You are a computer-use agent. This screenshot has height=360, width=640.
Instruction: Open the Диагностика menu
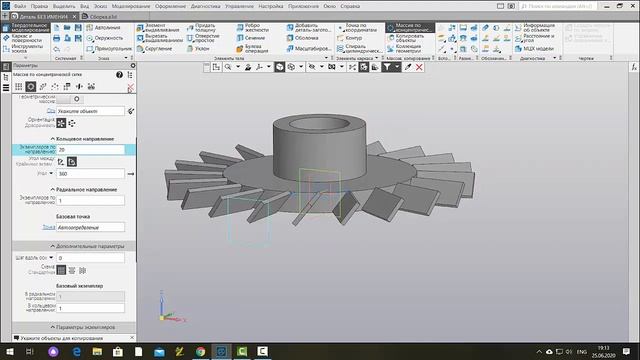(x=205, y=6)
